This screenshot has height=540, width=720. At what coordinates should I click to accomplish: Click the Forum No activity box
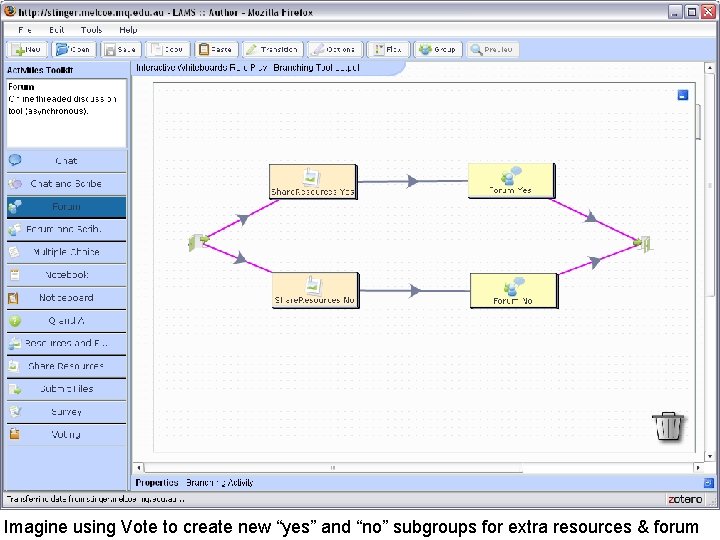coord(514,291)
